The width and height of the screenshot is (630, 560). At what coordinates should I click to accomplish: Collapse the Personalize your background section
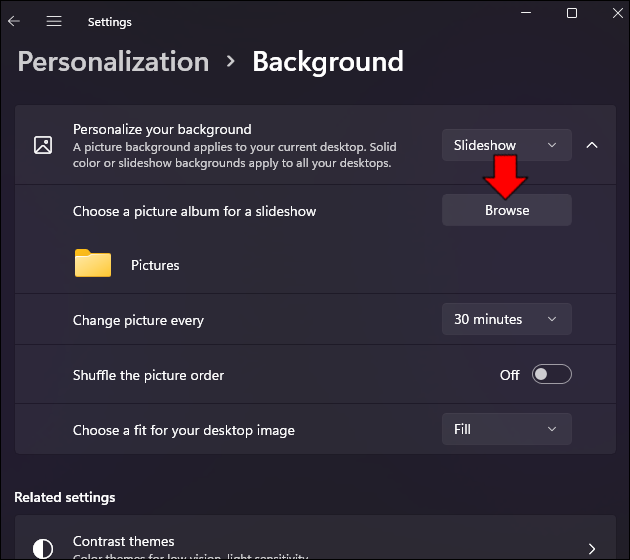591,145
